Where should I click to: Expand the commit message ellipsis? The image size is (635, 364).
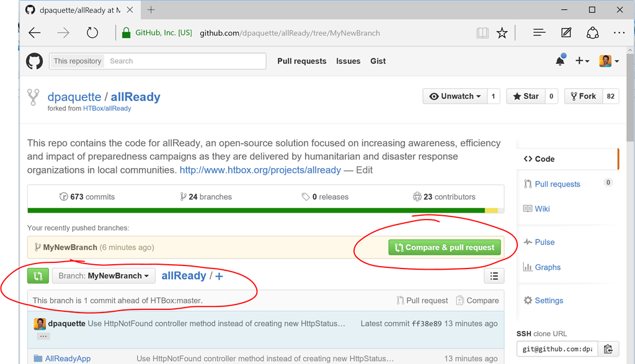pyautogui.click(x=43, y=336)
